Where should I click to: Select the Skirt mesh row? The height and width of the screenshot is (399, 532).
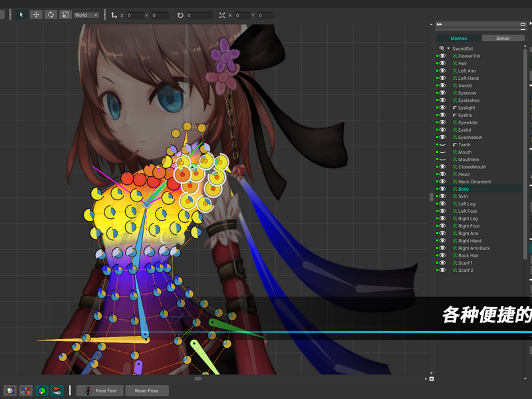479,196
